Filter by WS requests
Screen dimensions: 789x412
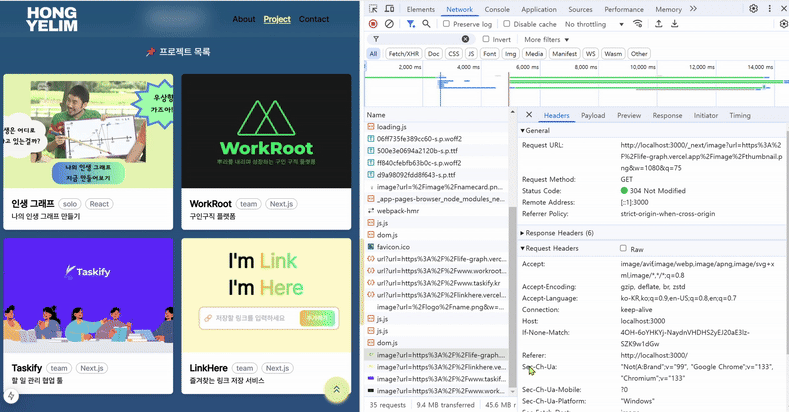coord(590,53)
